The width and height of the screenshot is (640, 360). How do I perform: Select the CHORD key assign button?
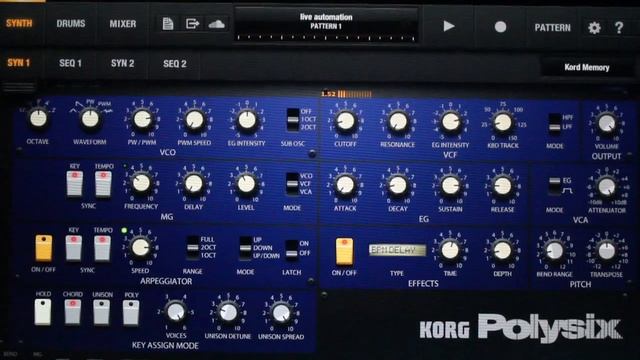(73, 312)
